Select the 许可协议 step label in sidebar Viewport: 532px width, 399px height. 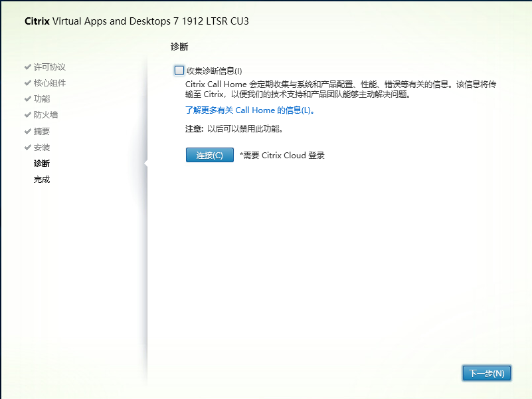[x=50, y=67]
